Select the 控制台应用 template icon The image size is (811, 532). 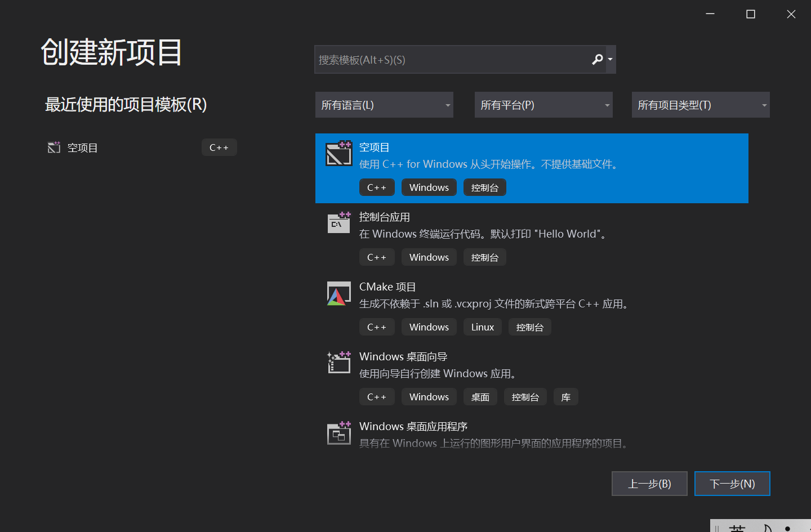point(339,223)
